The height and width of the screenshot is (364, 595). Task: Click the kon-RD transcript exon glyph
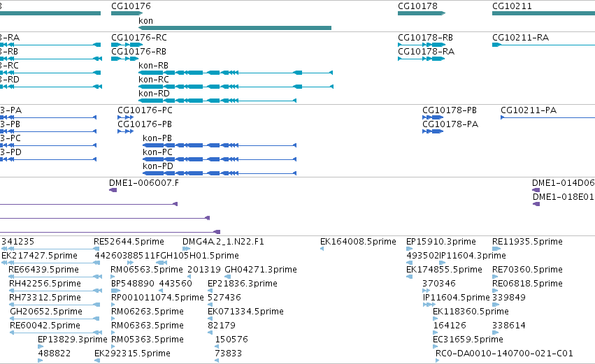[217, 101]
